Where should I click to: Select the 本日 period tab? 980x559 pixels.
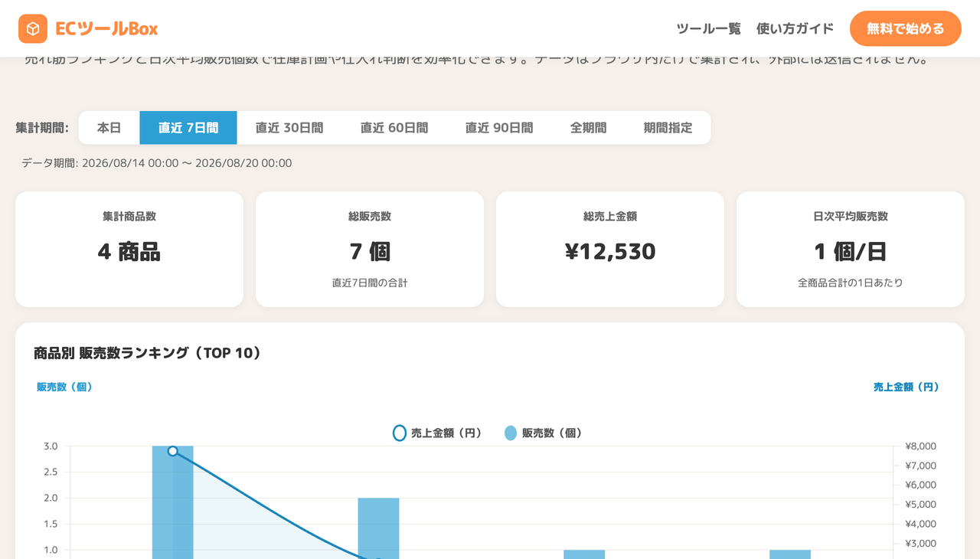coord(109,128)
